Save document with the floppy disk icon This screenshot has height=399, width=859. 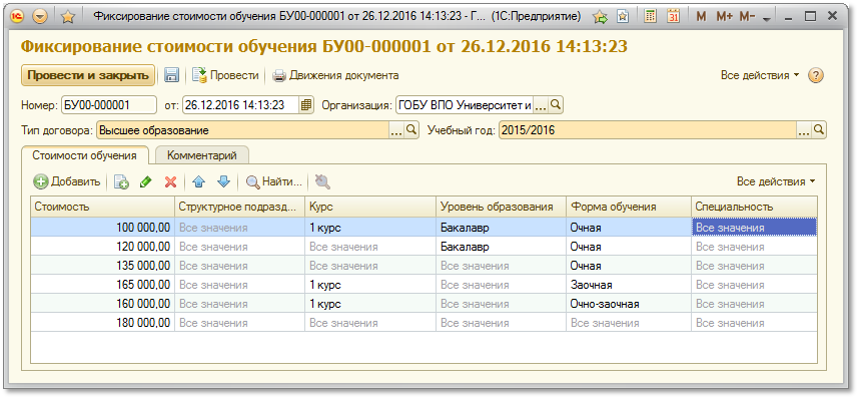(171, 76)
